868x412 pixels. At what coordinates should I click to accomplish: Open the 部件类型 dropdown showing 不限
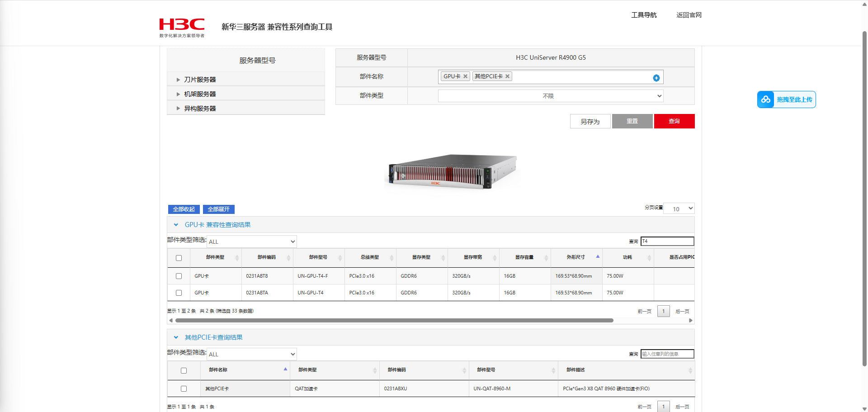(551, 96)
